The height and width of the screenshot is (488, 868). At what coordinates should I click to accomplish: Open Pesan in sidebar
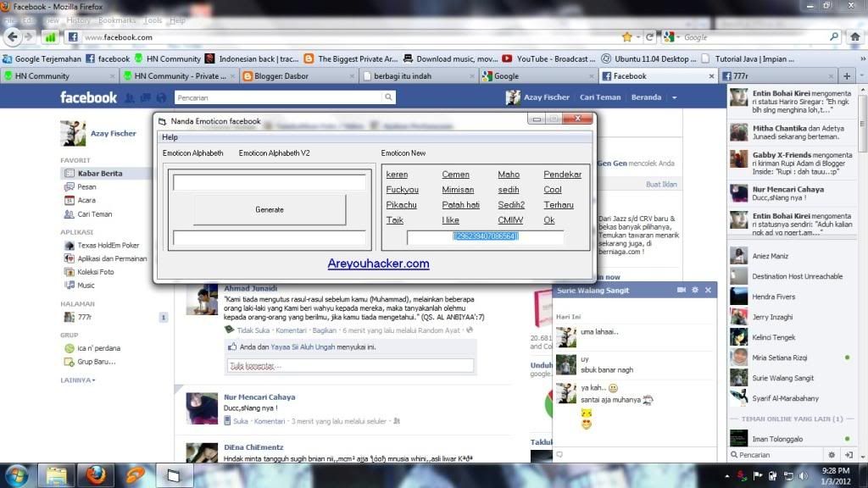pyautogui.click(x=86, y=187)
